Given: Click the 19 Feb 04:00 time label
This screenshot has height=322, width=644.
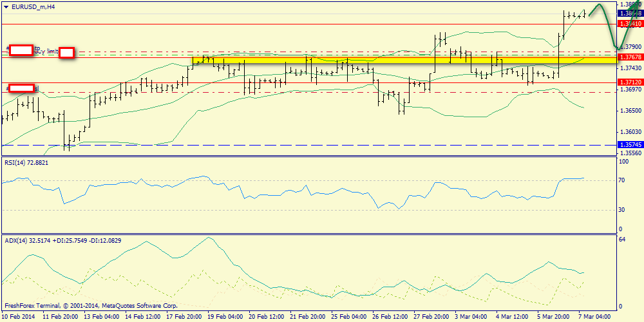Looking at the screenshot, I should click(x=225, y=317).
